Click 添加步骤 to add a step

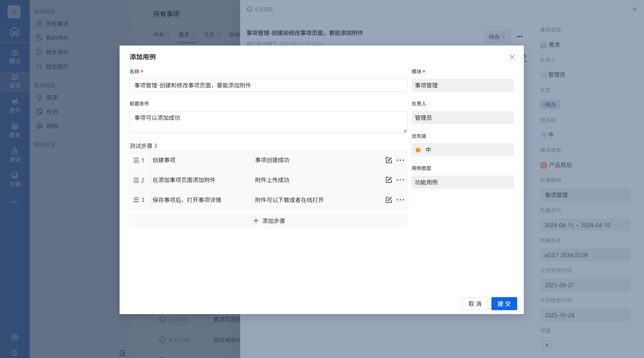click(x=268, y=221)
